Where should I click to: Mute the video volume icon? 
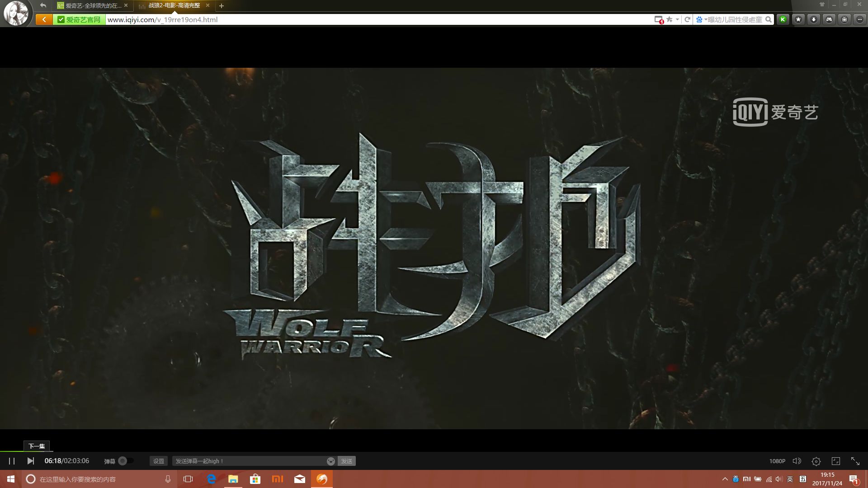(x=797, y=461)
